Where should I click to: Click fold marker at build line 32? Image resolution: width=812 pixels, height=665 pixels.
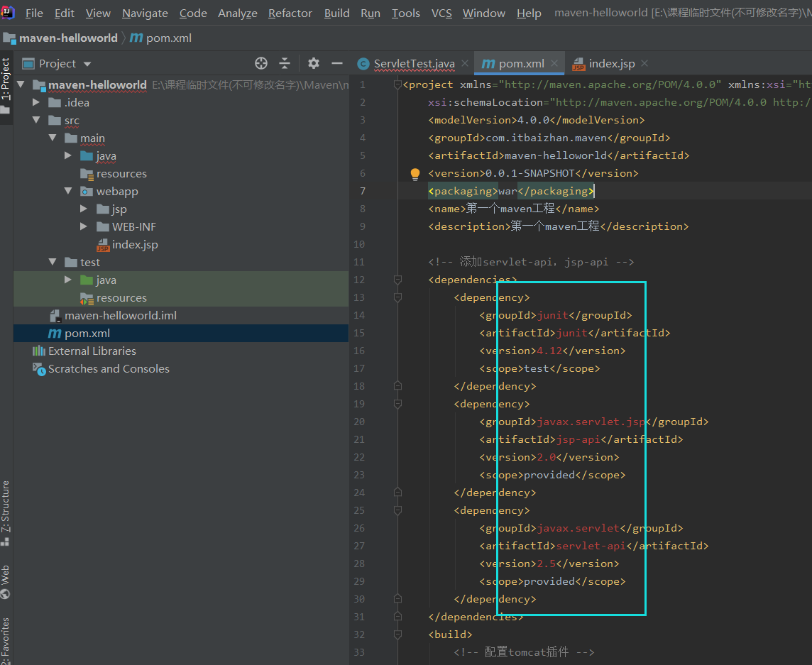pyautogui.click(x=397, y=634)
